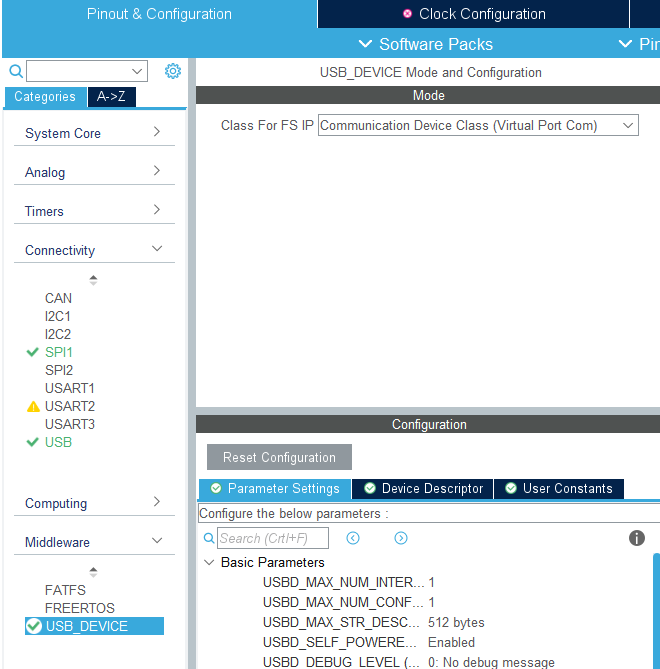Select FATFS middleware
The height and width of the screenshot is (669, 660).
pyautogui.click(x=65, y=590)
